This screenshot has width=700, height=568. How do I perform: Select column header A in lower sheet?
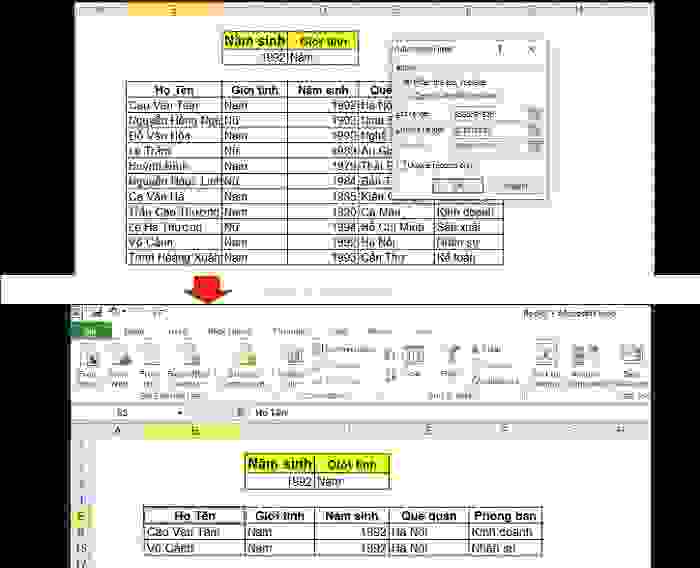pyautogui.click(x=117, y=430)
